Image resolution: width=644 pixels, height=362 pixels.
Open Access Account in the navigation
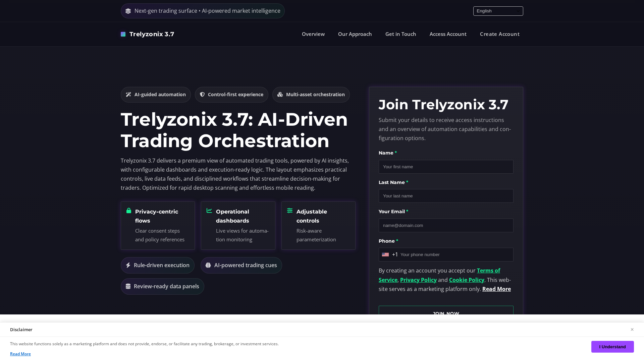coord(448,34)
